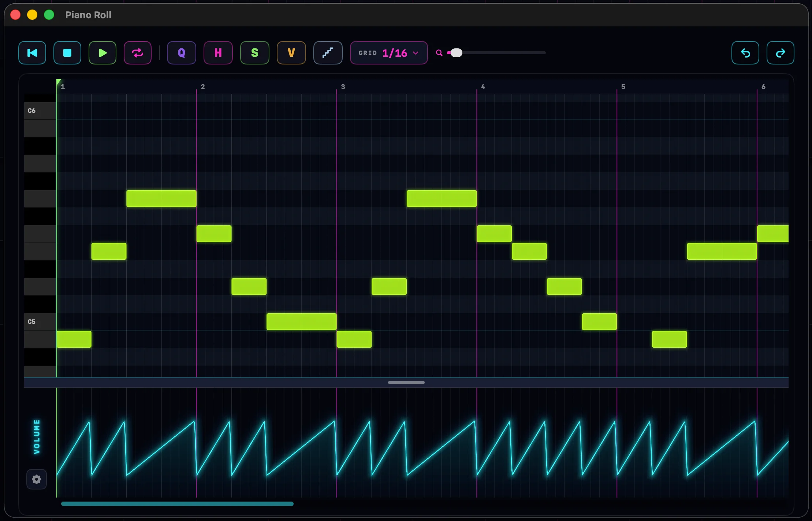This screenshot has height=521, width=812.
Task: Click the orange V tool button
Action: pyautogui.click(x=291, y=53)
